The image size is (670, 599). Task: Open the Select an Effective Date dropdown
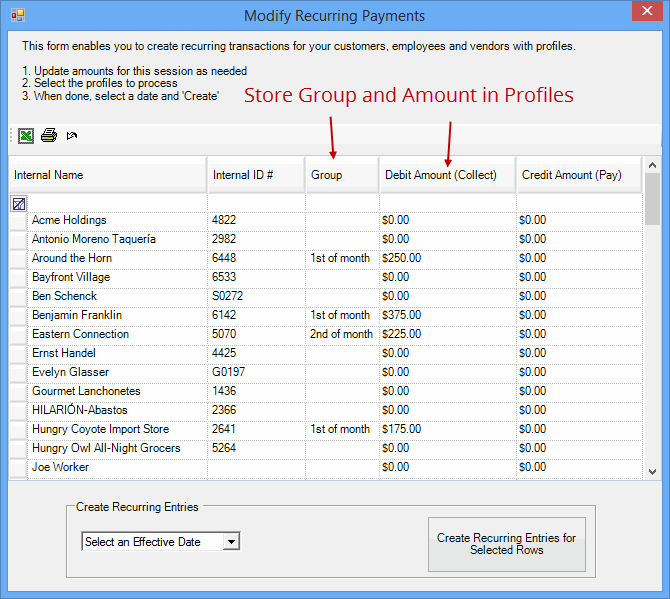(231, 542)
